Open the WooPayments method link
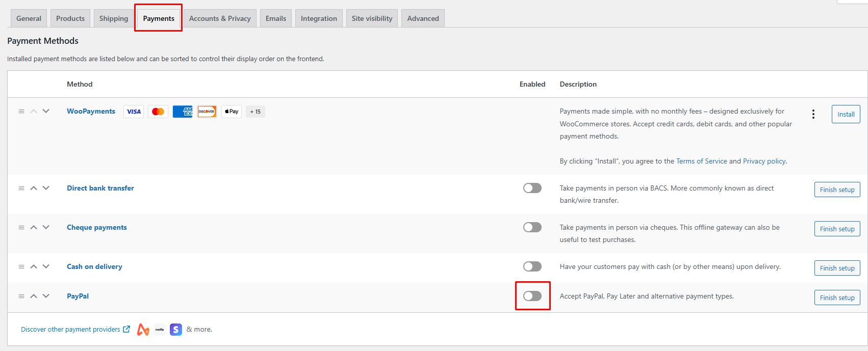The image size is (868, 351). (x=91, y=111)
